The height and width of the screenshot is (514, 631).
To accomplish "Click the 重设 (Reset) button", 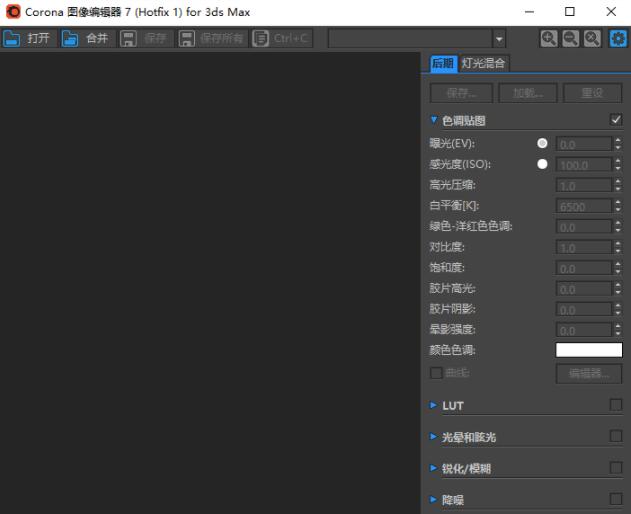I will click(x=592, y=93).
